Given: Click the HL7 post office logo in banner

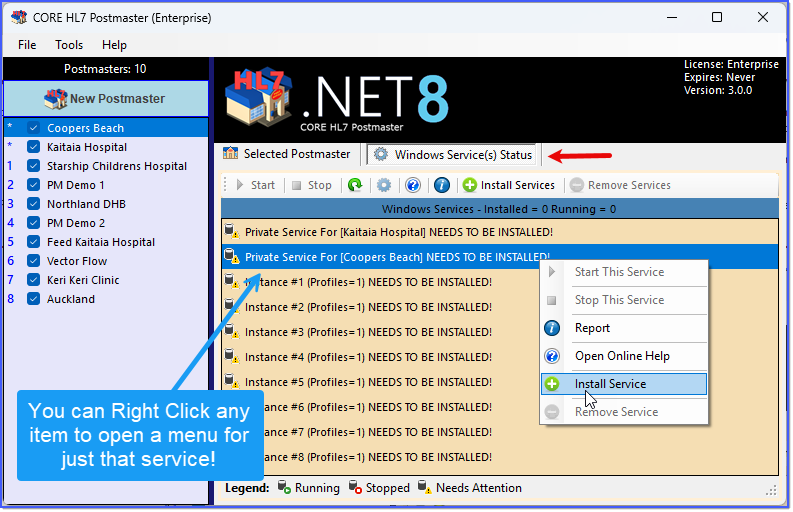Looking at the screenshot, I should click(259, 99).
